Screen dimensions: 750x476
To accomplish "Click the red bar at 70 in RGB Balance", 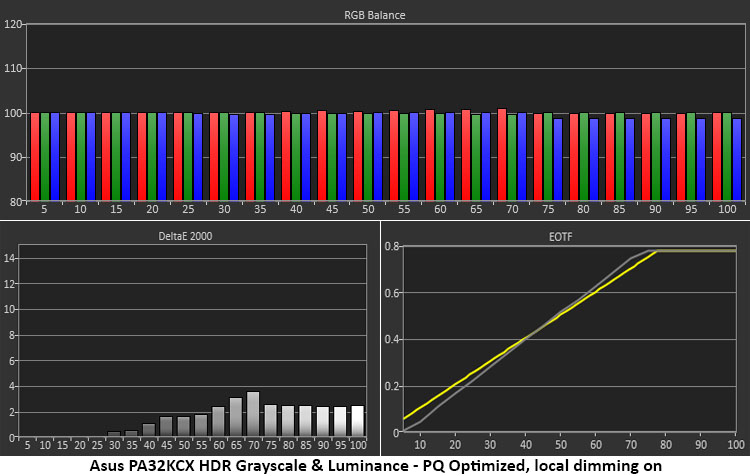I will 502,155.
